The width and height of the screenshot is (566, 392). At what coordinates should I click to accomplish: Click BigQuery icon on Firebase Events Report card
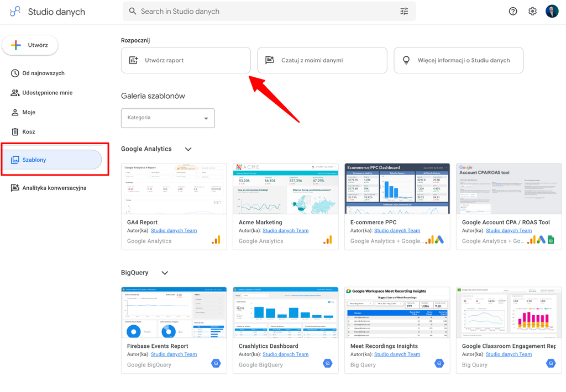[216, 363]
